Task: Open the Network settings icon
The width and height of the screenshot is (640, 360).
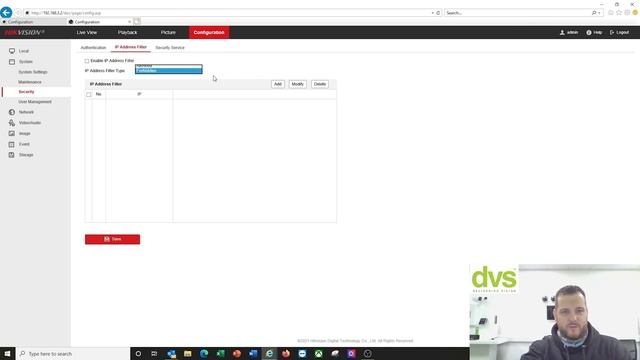Action: (12, 112)
